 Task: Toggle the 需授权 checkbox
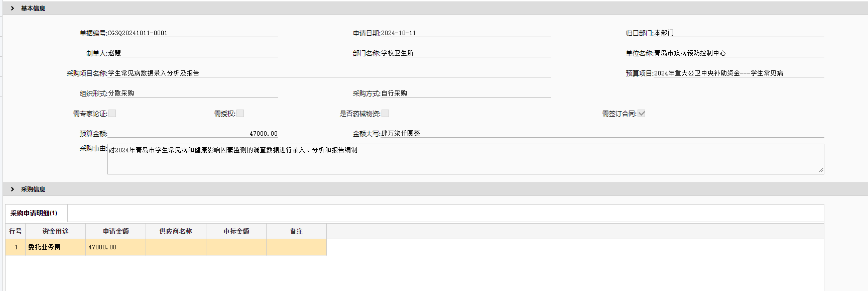[x=240, y=114]
